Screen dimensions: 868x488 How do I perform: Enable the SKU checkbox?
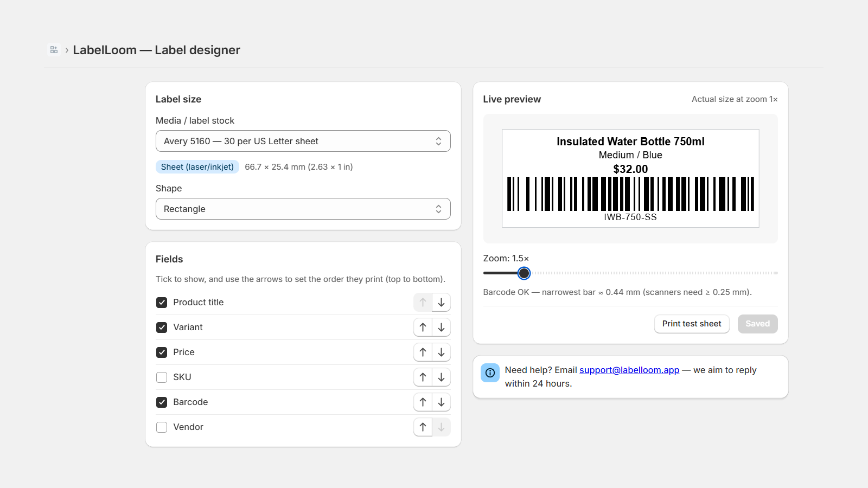tap(162, 377)
